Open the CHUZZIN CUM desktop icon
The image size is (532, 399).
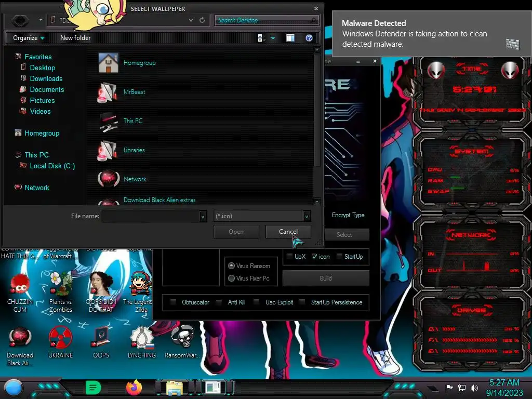tap(20, 284)
